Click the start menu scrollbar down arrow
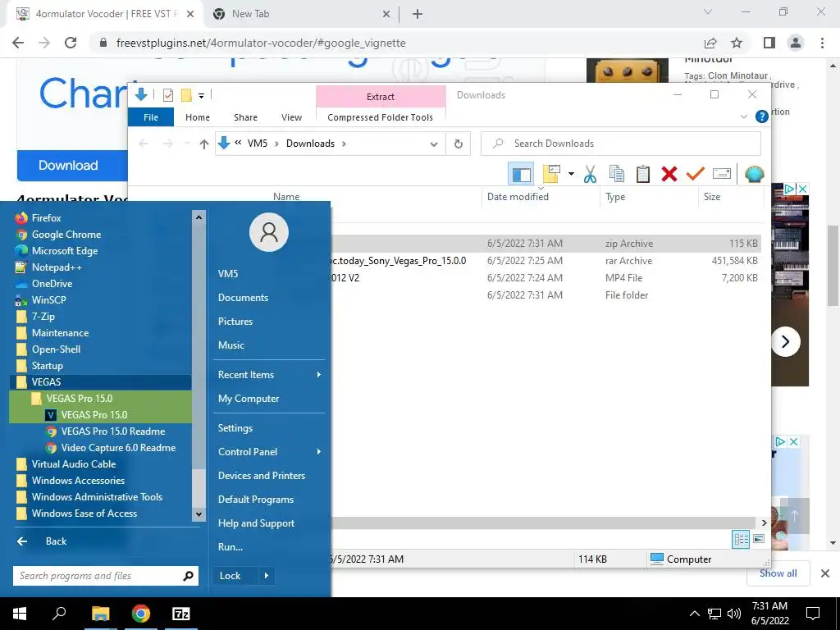Image resolution: width=840 pixels, height=630 pixels. 199,514
